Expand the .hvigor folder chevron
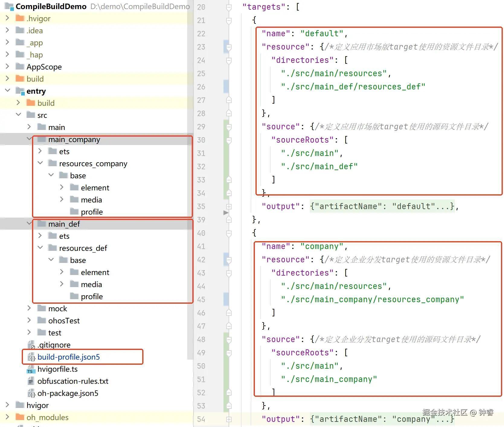This screenshot has width=504, height=427. (7, 18)
